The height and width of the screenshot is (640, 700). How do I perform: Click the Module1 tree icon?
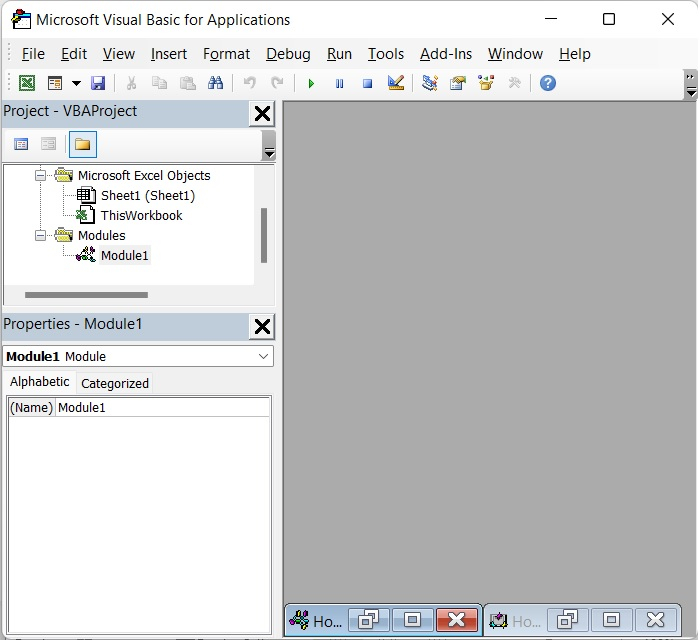(x=85, y=255)
